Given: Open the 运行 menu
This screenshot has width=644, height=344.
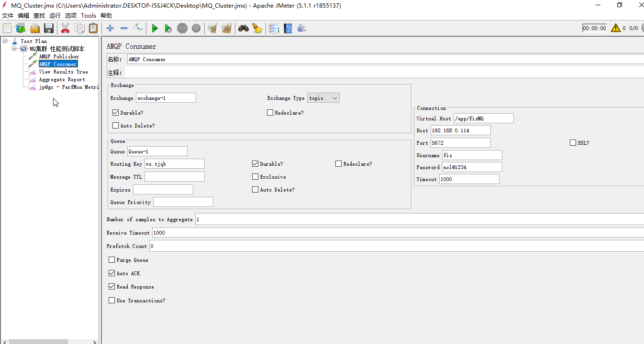Looking at the screenshot, I should point(55,16).
